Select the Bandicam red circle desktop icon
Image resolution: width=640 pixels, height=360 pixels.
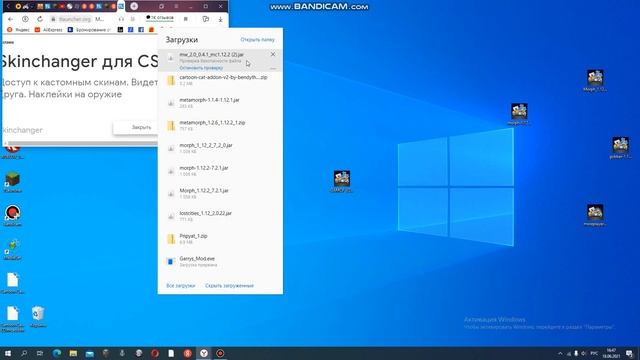point(13,216)
